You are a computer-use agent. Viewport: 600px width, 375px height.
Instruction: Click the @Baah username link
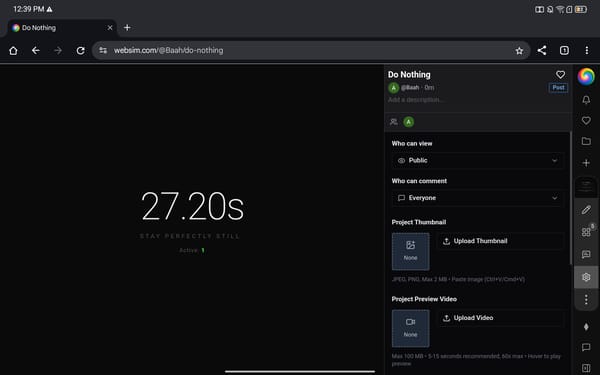point(410,88)
